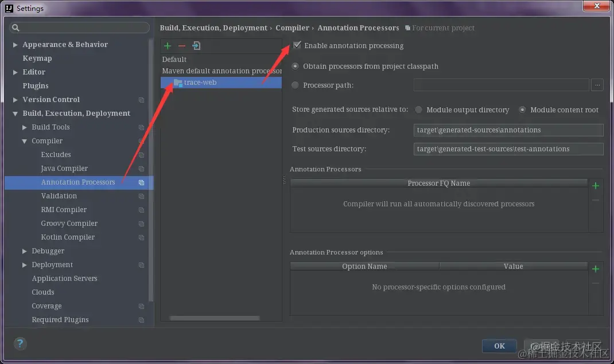Viewport: 614px width, 364px height.
Task: Click project-level icon beside Validation
Action: point(141,196)
